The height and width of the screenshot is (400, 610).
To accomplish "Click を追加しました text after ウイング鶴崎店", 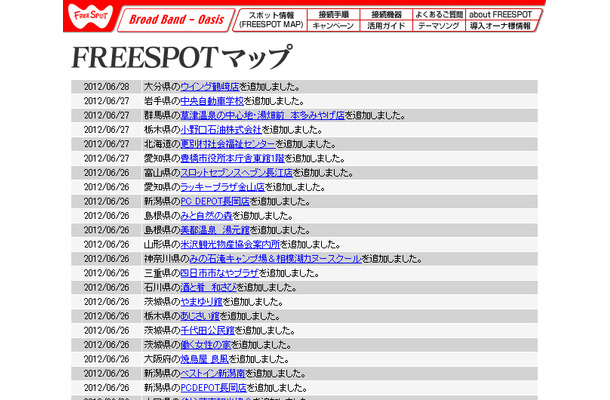I will click(269, 86).
